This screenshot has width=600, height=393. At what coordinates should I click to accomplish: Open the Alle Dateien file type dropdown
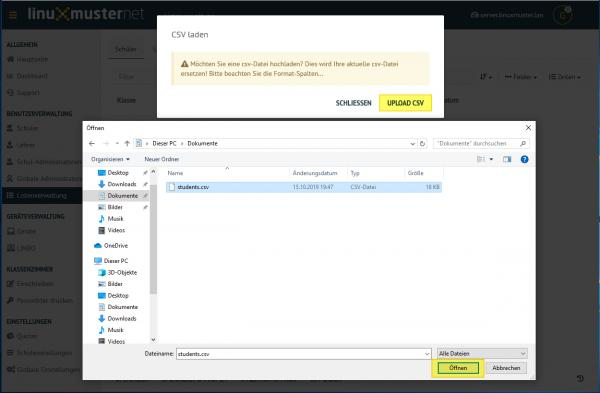point(482,354)
